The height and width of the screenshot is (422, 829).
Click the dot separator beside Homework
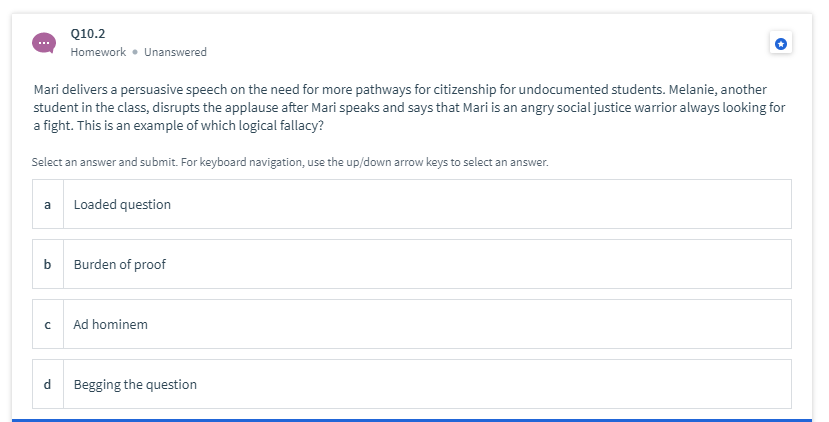click(135, 52)
